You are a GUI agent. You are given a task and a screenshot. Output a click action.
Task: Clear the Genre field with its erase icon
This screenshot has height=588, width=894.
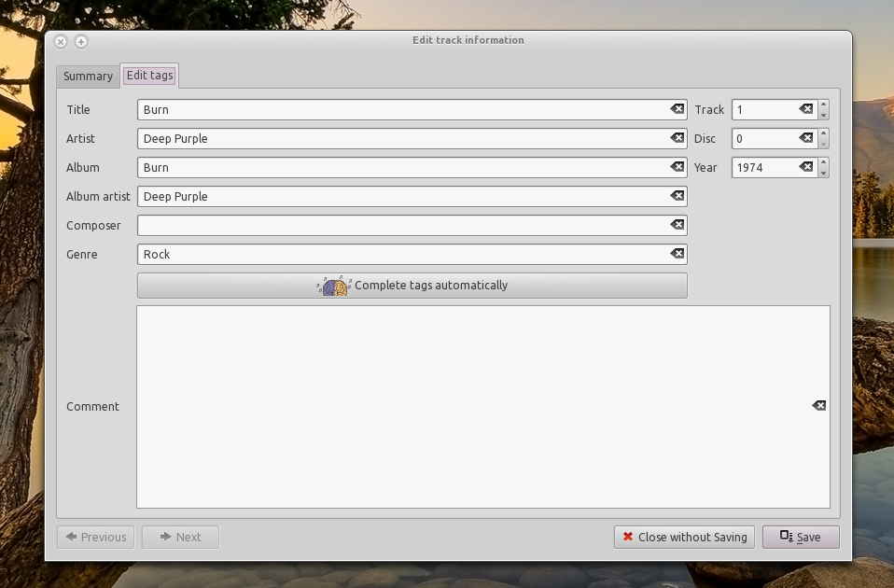tap(677, 254)
